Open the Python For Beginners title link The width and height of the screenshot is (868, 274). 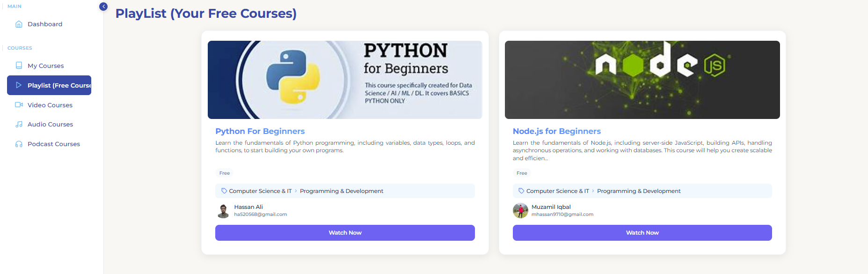click(260, 131)
